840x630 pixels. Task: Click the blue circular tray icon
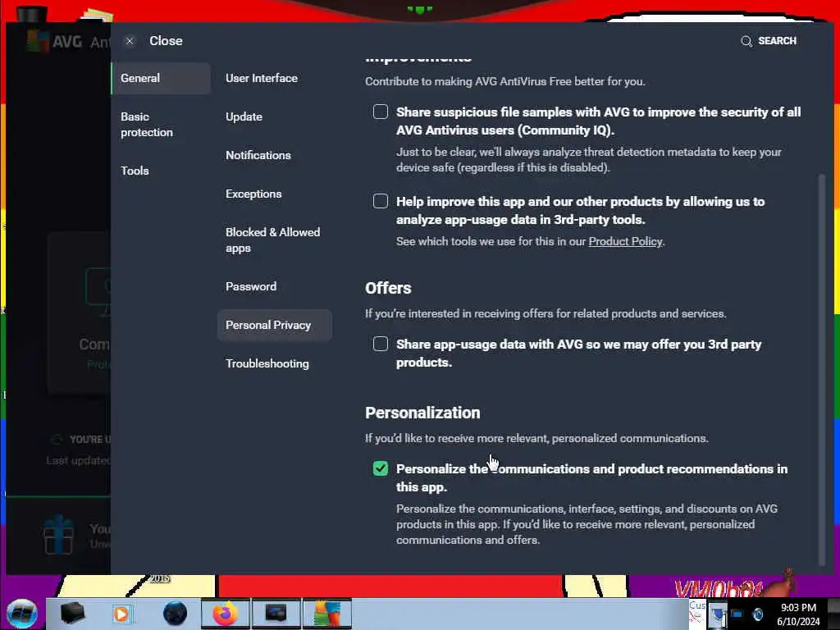point(757,614)
